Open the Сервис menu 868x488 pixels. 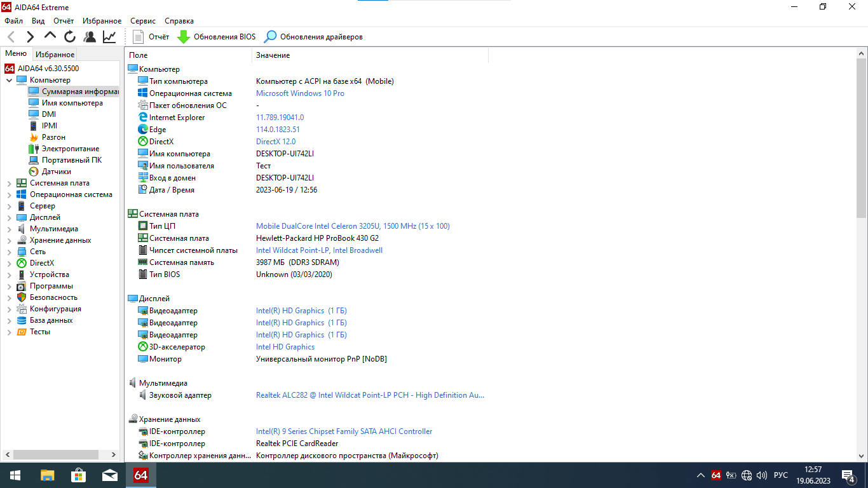pos(143,21)
